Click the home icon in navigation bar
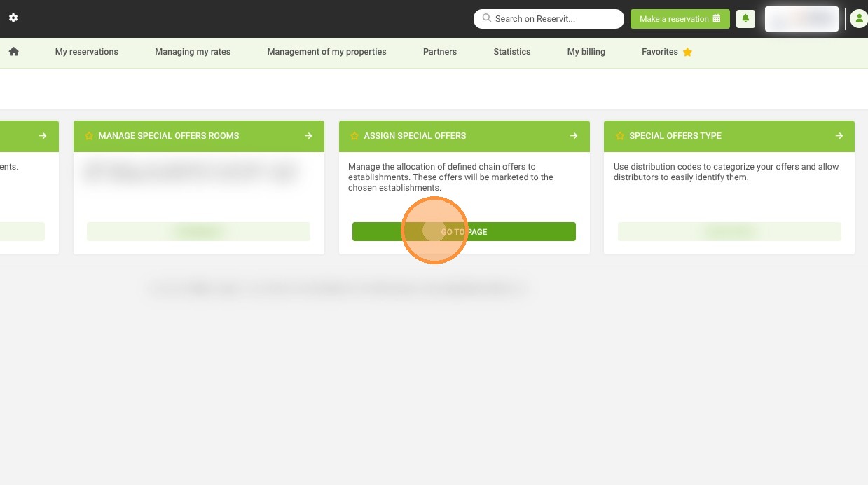The width and height of the screenshot is (868, 485). coord(13,52)
